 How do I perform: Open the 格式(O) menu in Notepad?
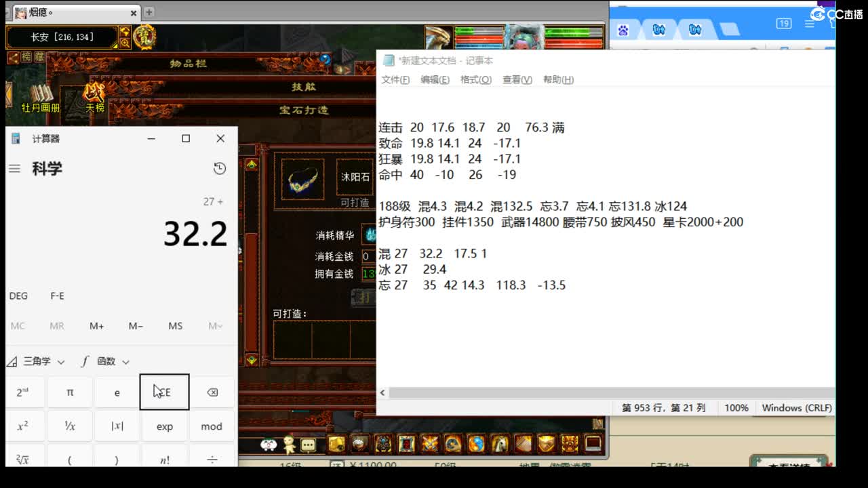(x=476, y=79)
